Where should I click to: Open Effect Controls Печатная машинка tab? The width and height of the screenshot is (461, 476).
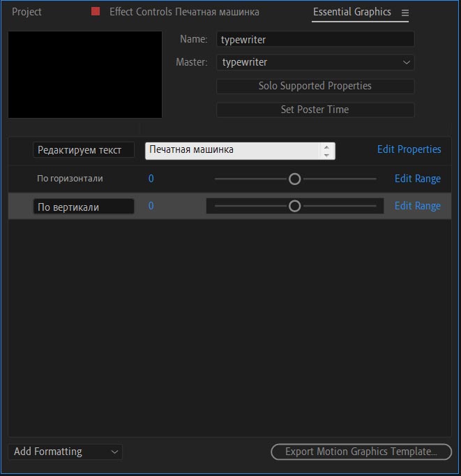click(x=184, y=12)
